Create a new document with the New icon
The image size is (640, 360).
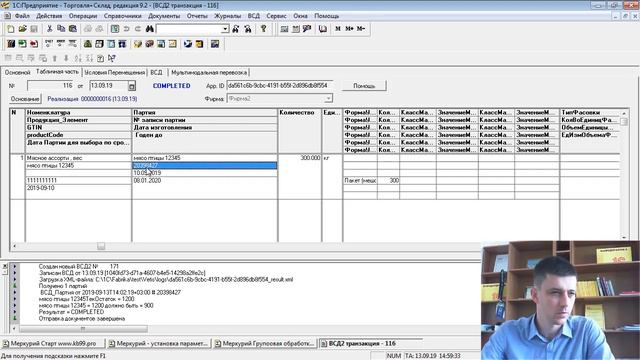(11, 29)
